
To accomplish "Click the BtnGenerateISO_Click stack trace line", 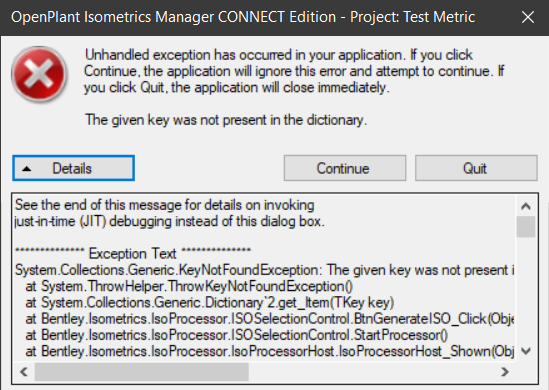I will pos(270,319).
